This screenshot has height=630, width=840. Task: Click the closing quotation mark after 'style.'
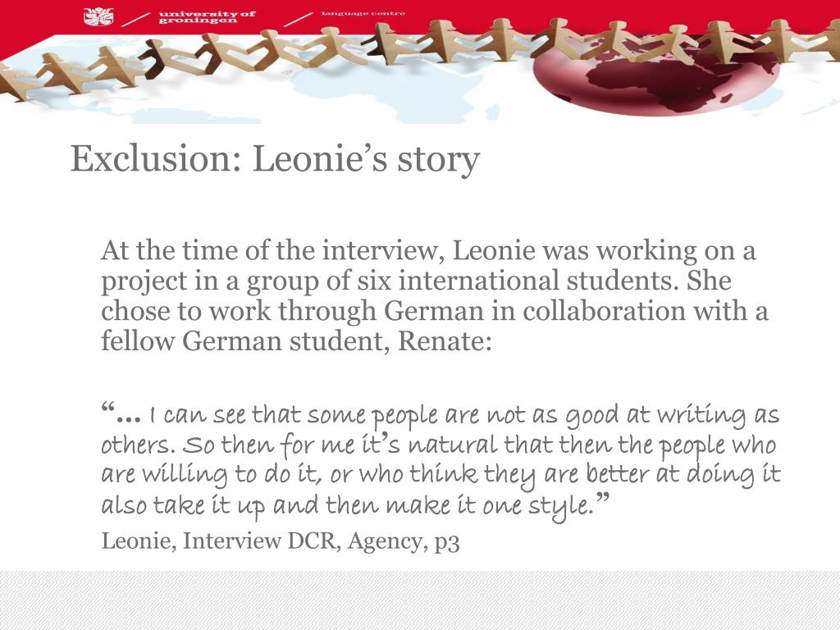tap(603, 499)
